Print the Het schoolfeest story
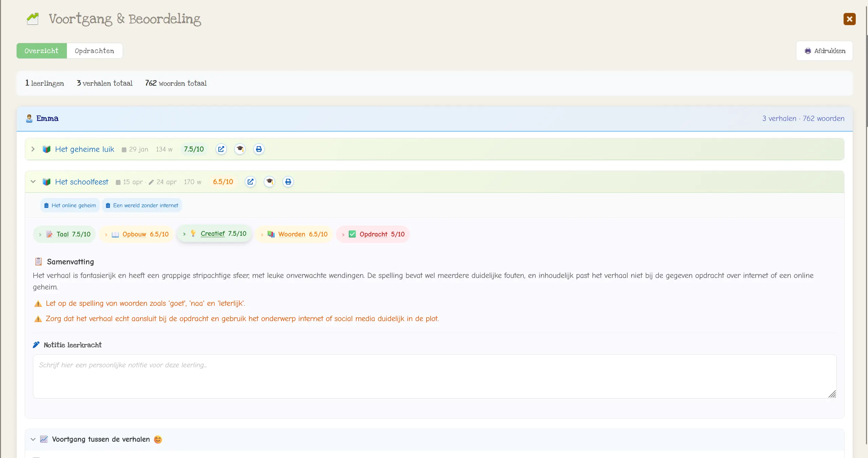Image resolution: width=868 pixels, height=458 pixels. coord(288,182)
